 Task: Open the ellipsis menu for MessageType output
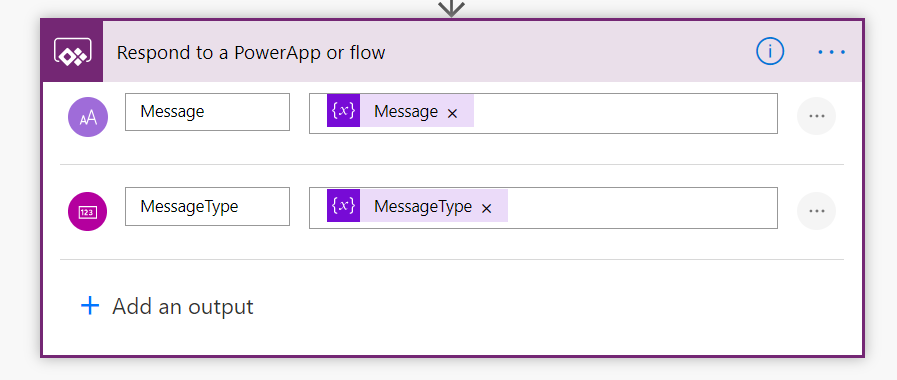(816, 211)
